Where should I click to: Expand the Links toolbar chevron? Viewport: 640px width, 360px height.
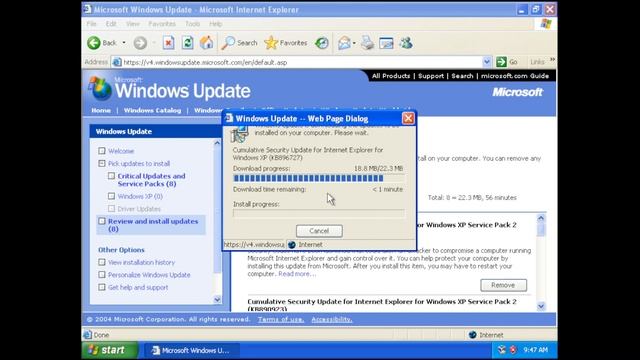tap(552, 60)
